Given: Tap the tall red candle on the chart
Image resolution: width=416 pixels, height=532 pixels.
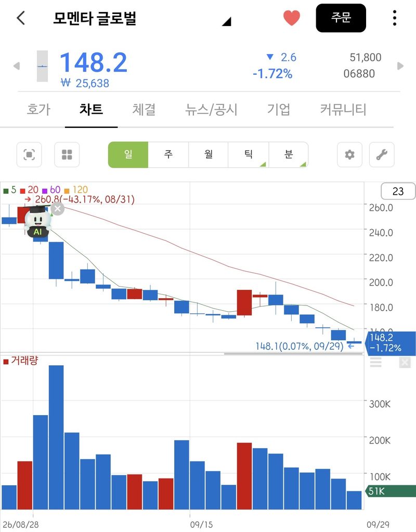Looking at the screenshot, I should pos(244,303).
